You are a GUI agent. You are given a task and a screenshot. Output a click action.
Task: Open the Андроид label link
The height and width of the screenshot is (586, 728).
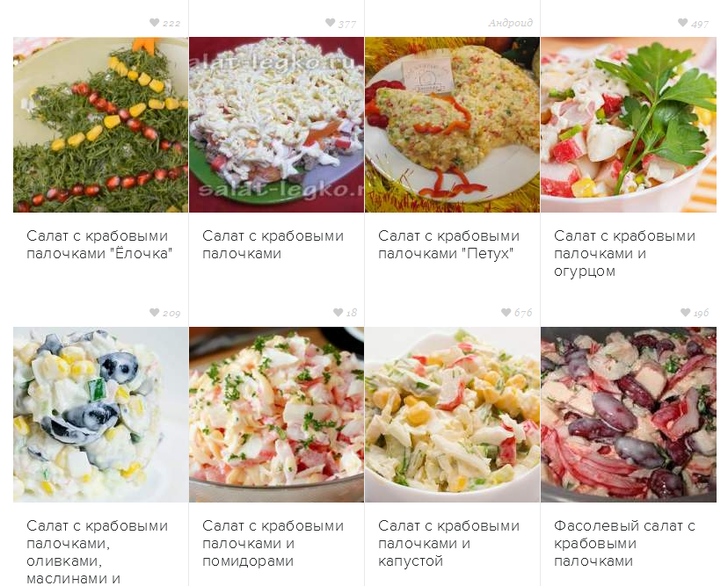coord(510,23)
